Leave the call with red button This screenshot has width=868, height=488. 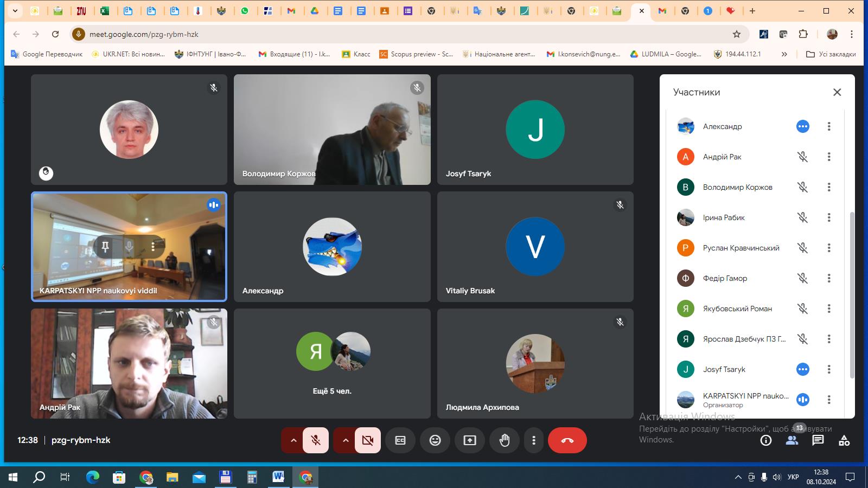(x=567, y=440)
